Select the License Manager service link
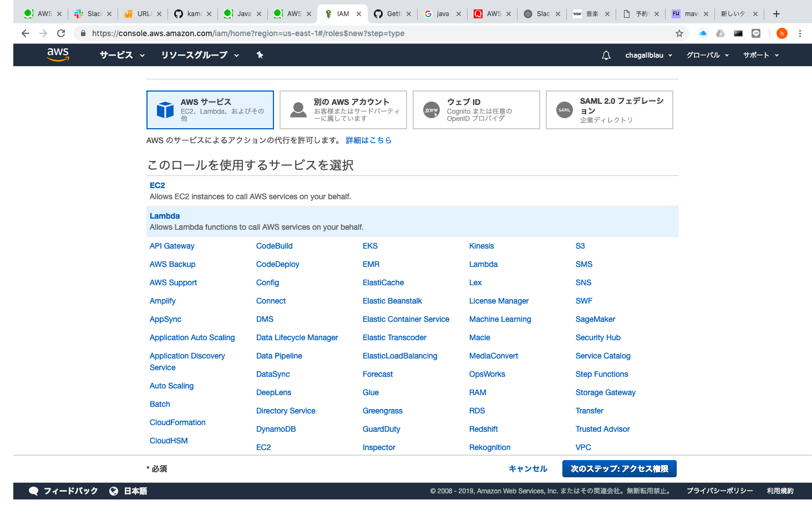 (499, 301)
